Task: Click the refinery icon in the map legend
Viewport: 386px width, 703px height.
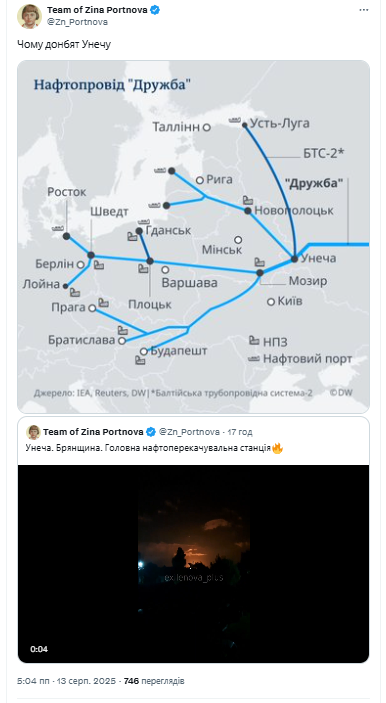Action: (254, 340)
